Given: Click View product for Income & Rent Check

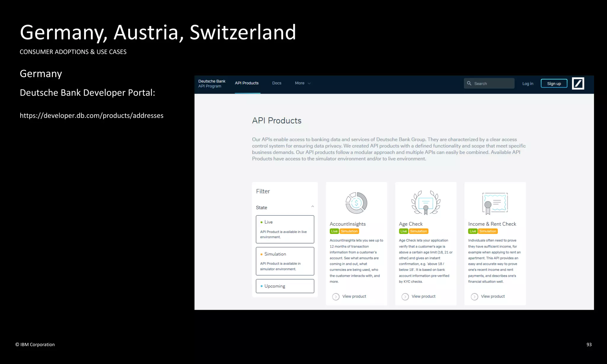Looking at the screenshot, I should point(493,296).
